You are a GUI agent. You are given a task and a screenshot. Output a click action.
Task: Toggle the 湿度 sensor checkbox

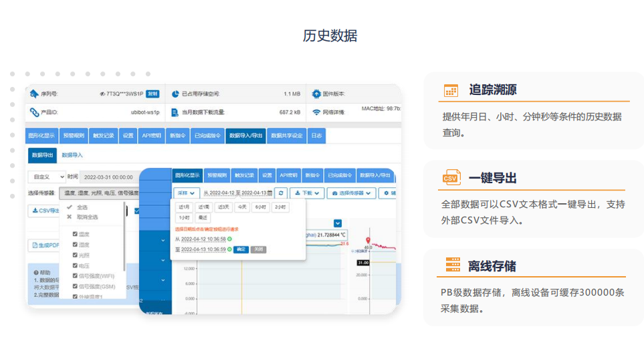[x=75, y=244]
